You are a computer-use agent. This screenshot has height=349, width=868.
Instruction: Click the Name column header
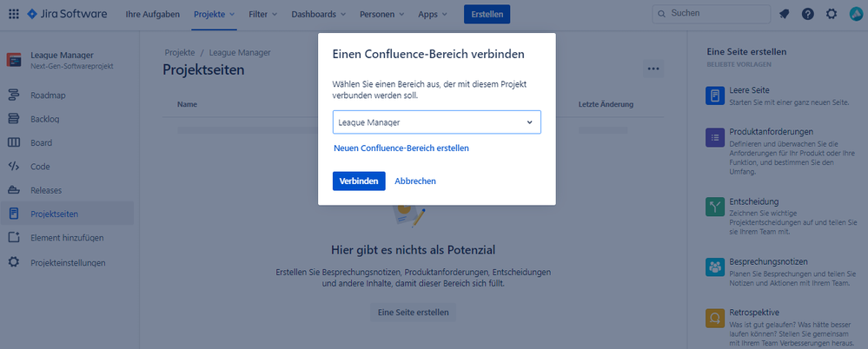point(187,104)
